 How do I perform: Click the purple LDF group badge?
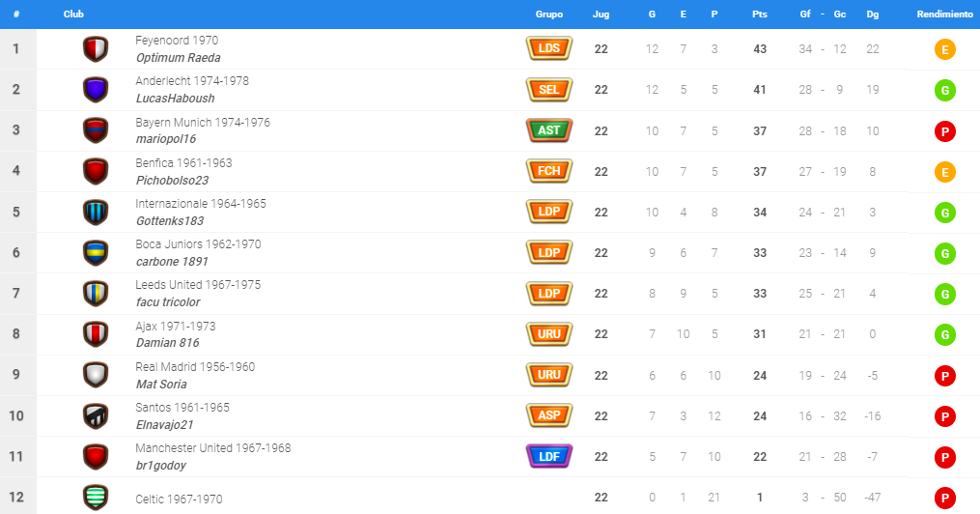[x=548, y=456]
